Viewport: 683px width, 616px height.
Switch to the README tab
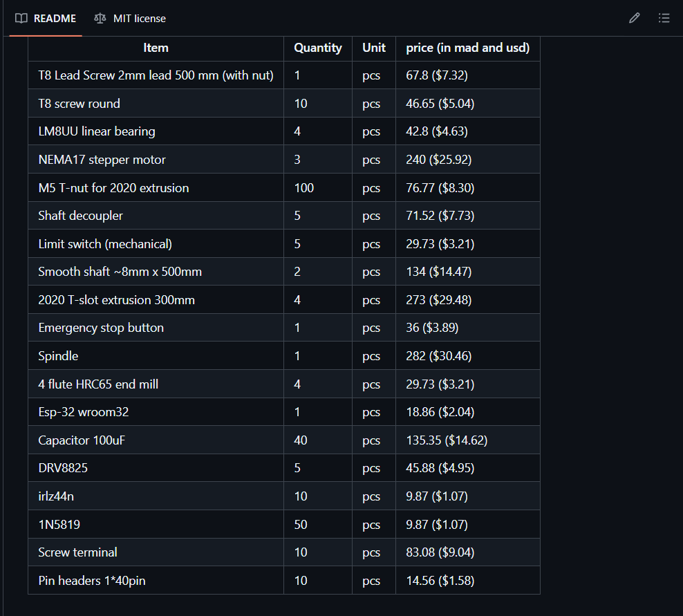coord(55,18)
